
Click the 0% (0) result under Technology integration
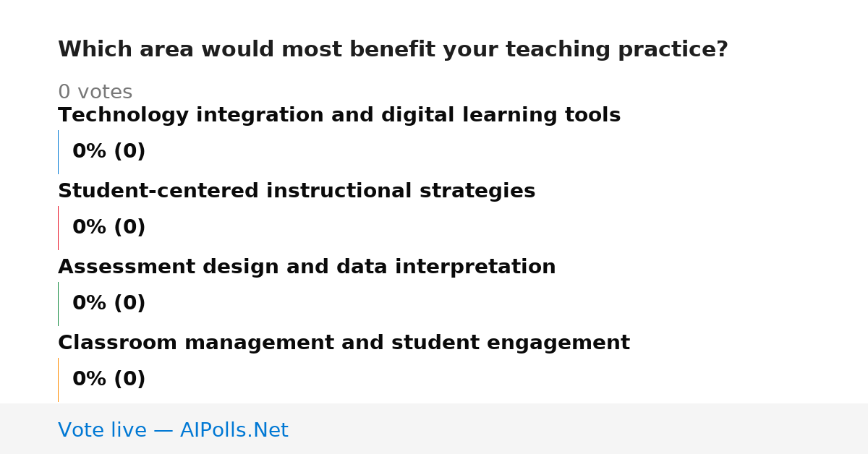pyautogui.click(x=109, y=152)
